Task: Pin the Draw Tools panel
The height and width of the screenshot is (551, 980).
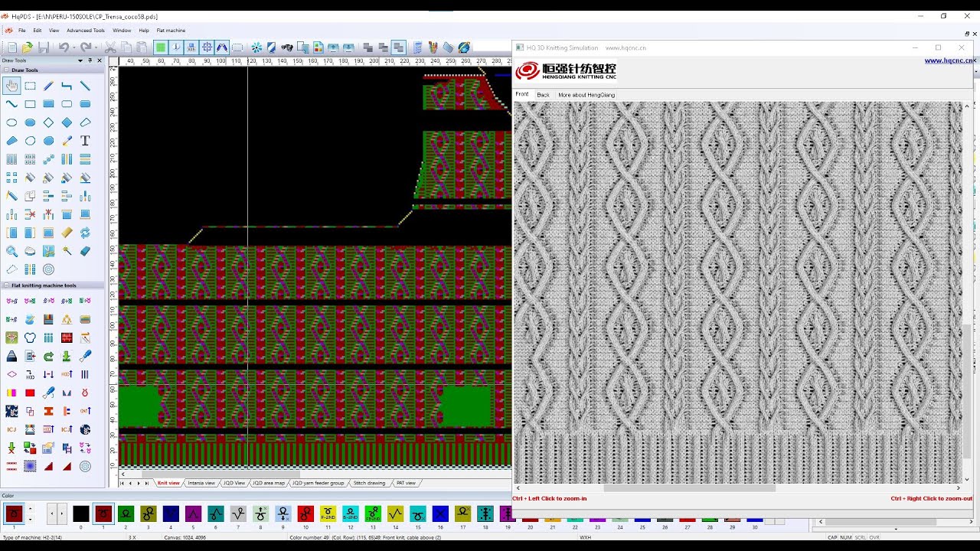Action: coord(90,60)
